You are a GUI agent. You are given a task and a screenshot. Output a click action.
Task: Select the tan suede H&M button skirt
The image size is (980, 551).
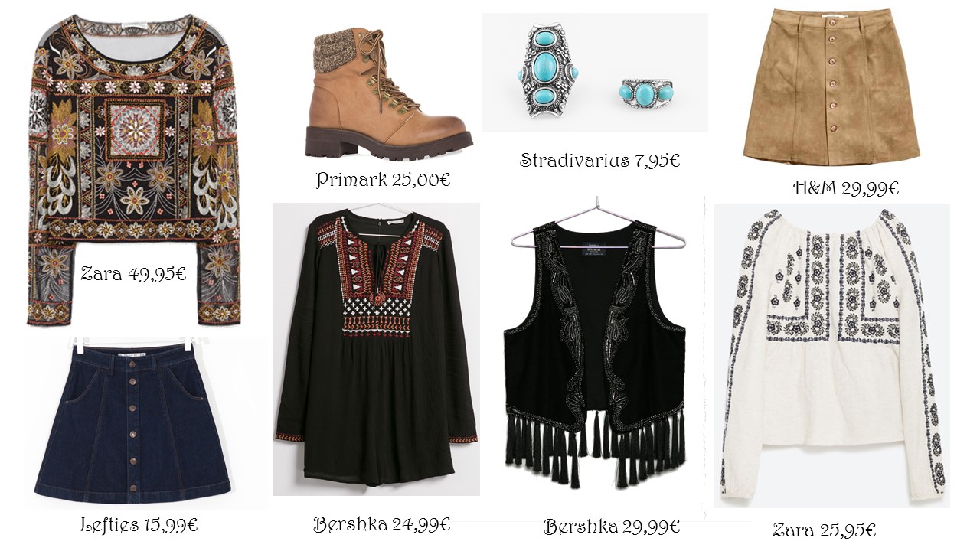pyautogui.click(x=830, y=86)
